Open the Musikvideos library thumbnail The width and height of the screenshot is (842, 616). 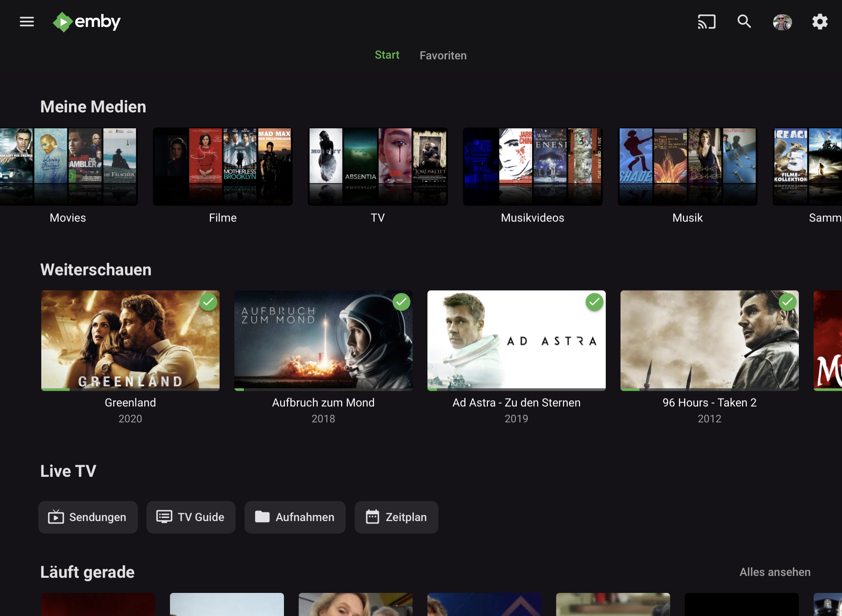tap(532, 166)
